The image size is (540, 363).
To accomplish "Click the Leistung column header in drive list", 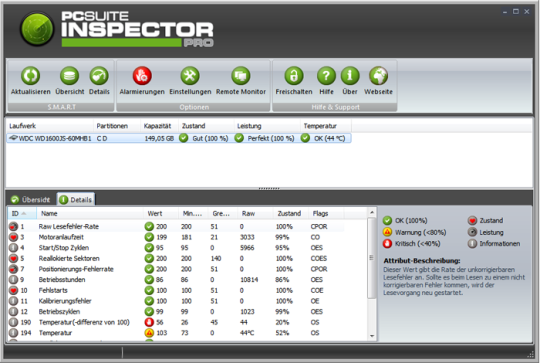I will (267, 126).
